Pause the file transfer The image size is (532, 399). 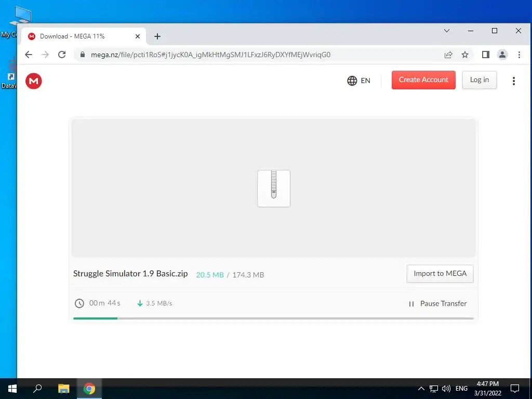tap(438, 303)
